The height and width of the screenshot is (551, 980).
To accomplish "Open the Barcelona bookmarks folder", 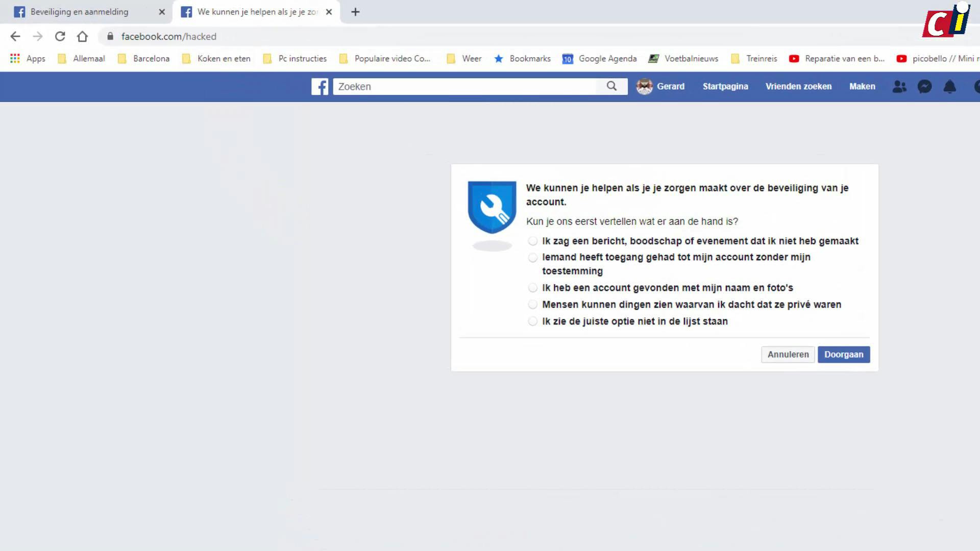I will pos(151,58).
